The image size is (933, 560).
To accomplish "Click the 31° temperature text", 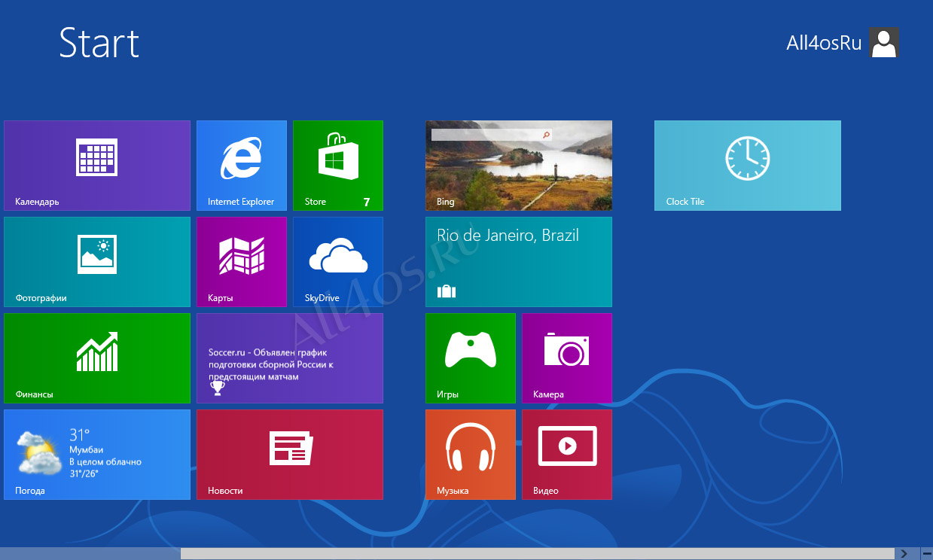I will (x=80, y=434).
